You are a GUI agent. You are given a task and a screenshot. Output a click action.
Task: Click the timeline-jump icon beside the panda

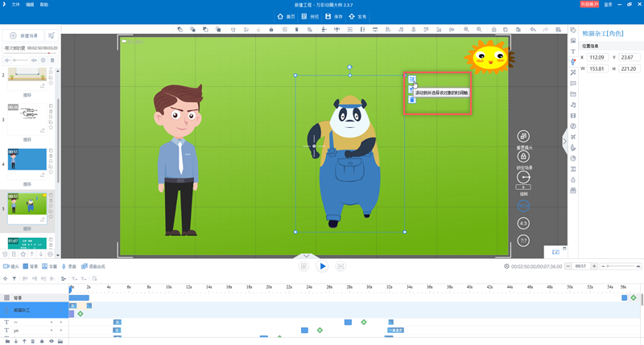[x=412, y=79]
